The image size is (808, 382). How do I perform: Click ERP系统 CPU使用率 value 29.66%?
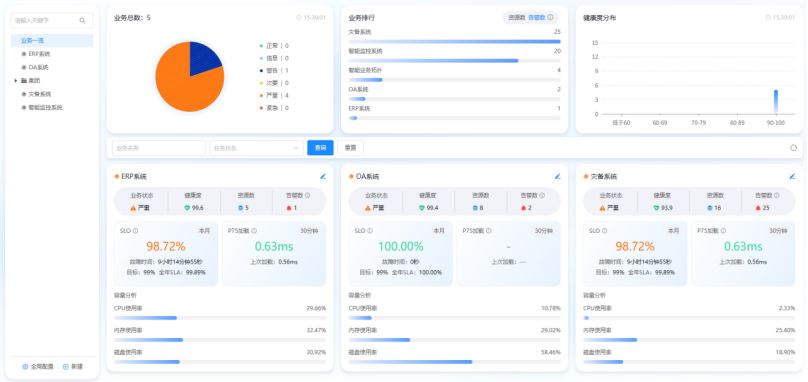pyautogui.click(x=316, y=308)
